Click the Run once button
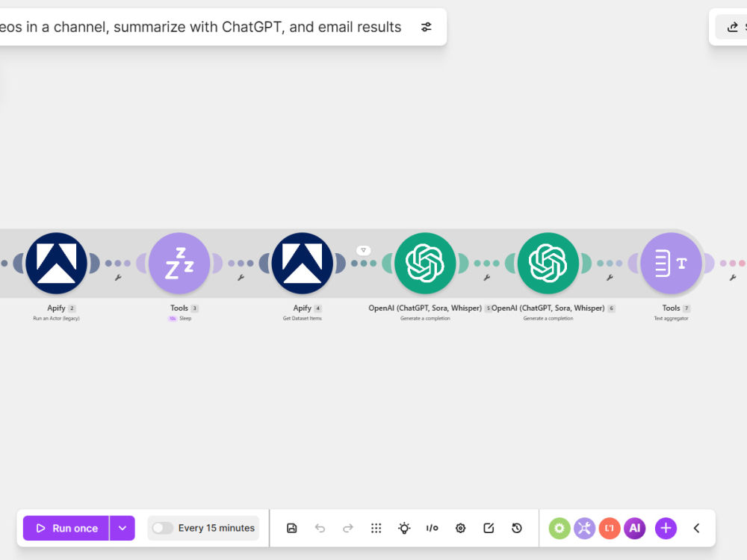747x560 pixels. coord(66,528)
